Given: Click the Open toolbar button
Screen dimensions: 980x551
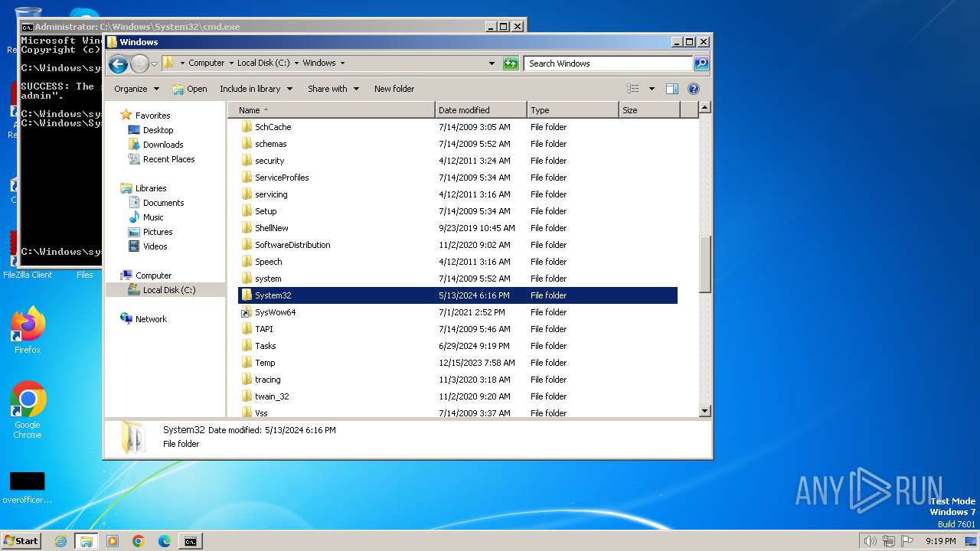Looking at the screenshot, I should click(x=190, y=89).
